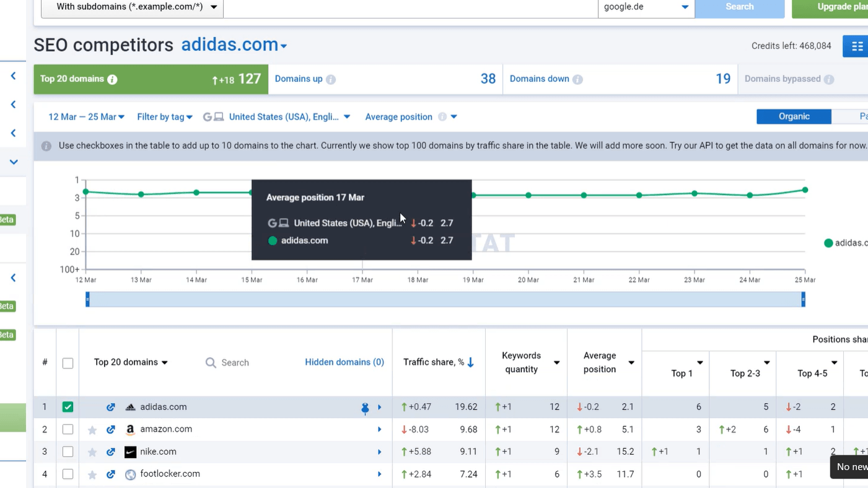This screenshot has width=868, height=488.
Task: Star the amazon.com row
Action: (92, 430)
